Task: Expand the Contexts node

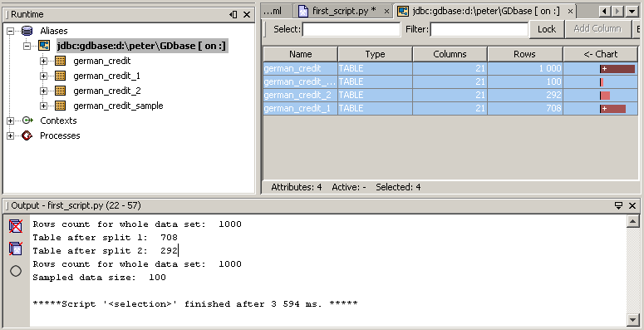Action: tap(10, 121)
